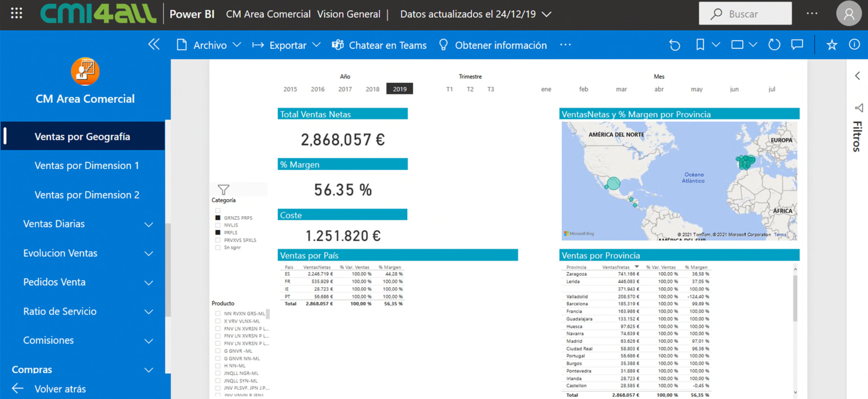Open the comments speech bubble icon
868x399 pixels.
797,45
